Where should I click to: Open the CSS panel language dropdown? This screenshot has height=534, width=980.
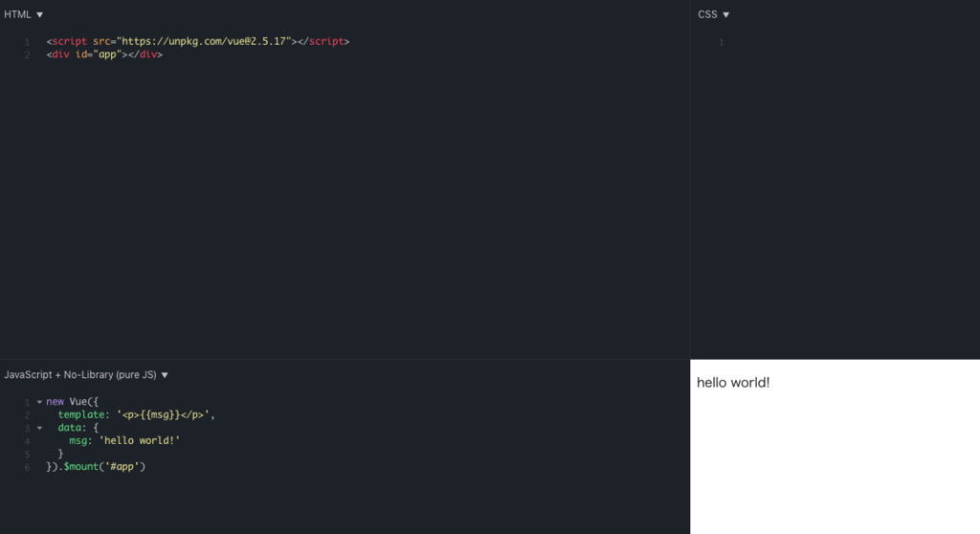[x=714, y=14]
